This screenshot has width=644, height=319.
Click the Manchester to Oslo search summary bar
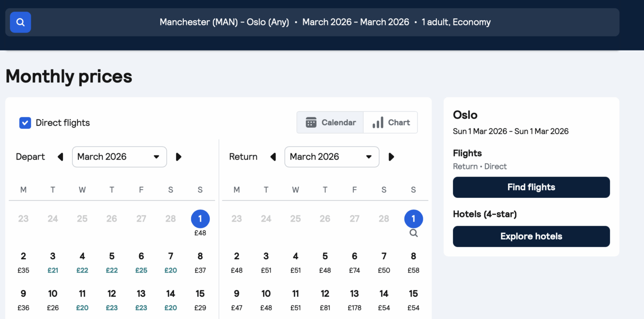(x=325, y=22)
